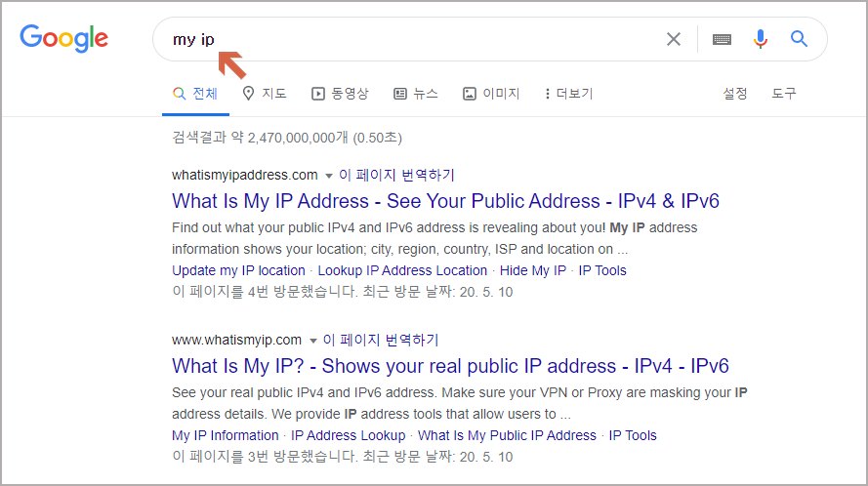Viewport: 868px width, 486px height.
Task: Open 'IP Tools' sitelink under whatismyipaddress.com
Action: point(602,270)
